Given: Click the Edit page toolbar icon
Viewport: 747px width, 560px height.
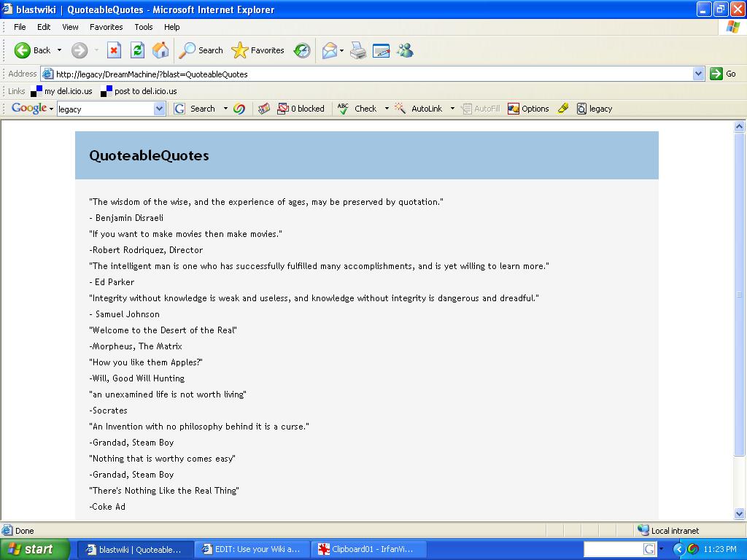Looking at the screenshot, I should [x=381, y=50].
